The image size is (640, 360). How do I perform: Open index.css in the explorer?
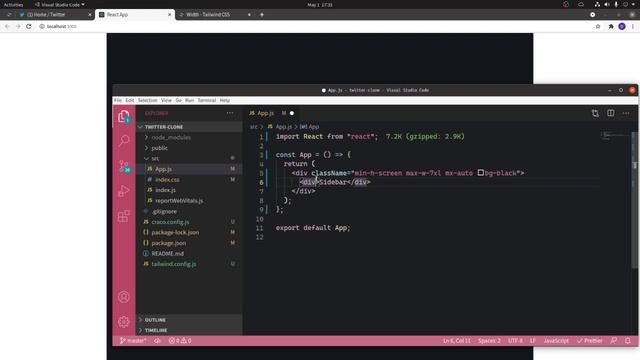pyautogui.click(x=167, y=180)
